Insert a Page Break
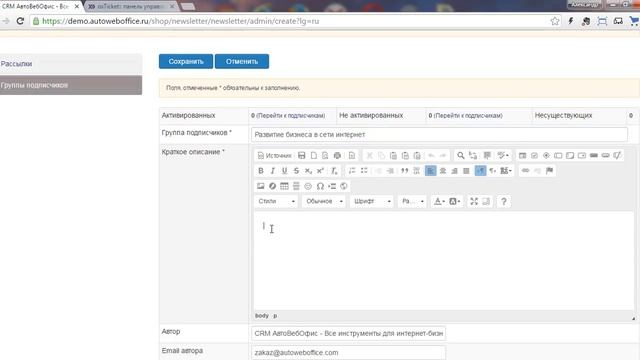The height and width of the screenshot is (360, 640). 332,186
